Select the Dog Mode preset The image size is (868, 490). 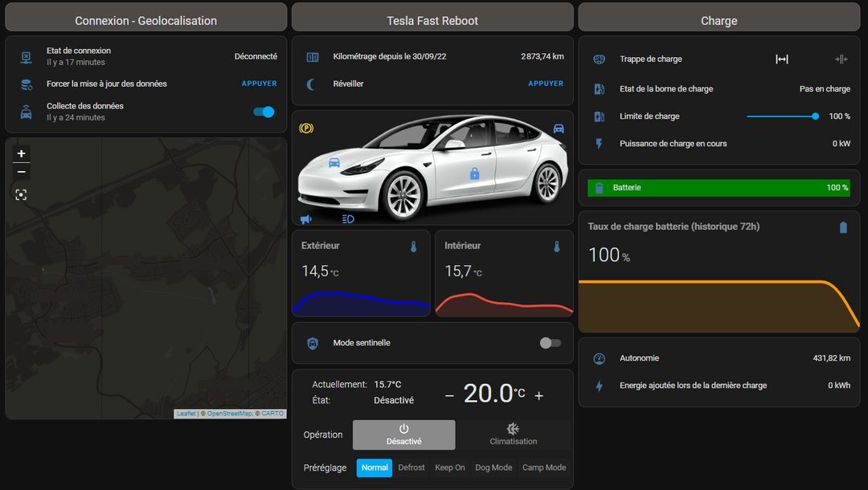point(493,468)
